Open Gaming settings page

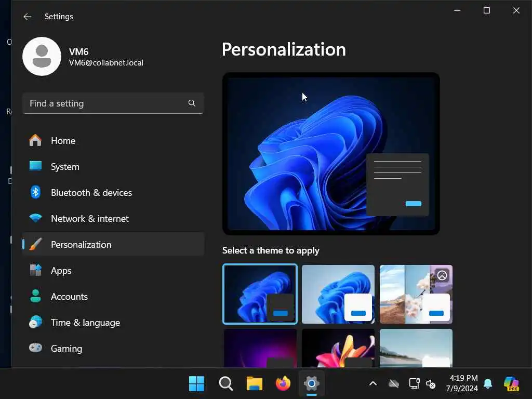pos(113,348)
